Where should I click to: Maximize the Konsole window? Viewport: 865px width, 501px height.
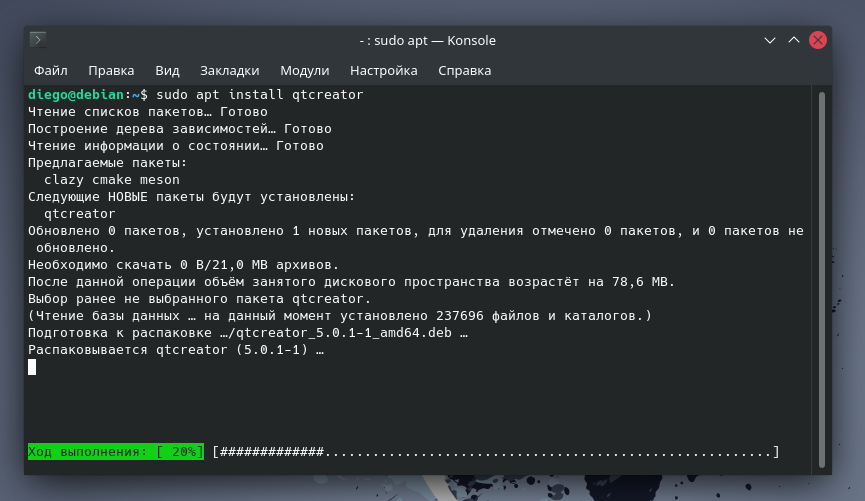click(x=794, y=40)
